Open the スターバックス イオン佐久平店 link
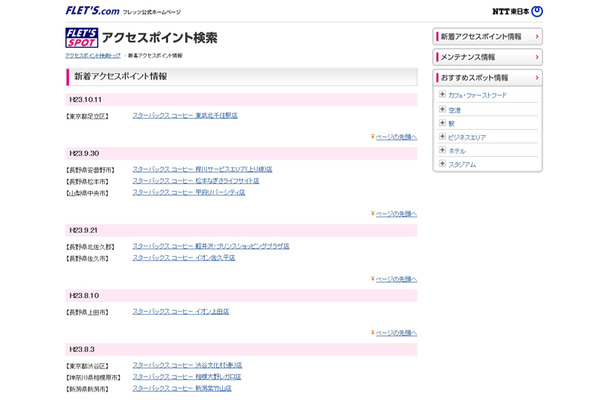This screenshot has width=610, height=400. 184,258
